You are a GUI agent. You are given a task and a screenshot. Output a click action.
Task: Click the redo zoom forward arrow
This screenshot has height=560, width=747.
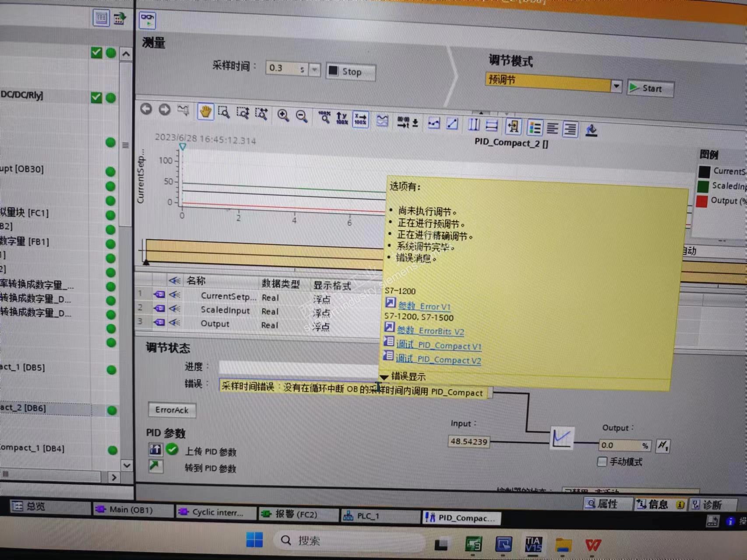165,109
